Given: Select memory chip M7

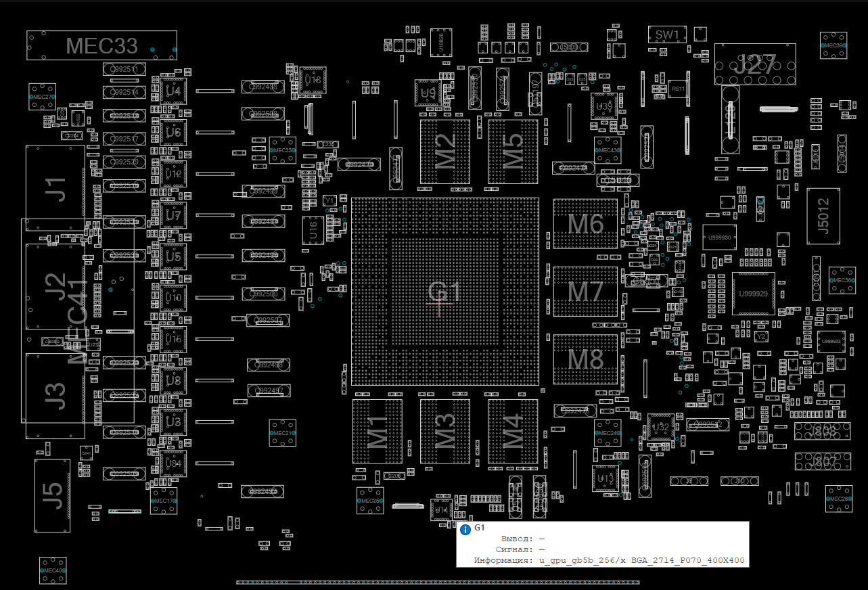Looking at the screenshot, I should pos(585,292).
